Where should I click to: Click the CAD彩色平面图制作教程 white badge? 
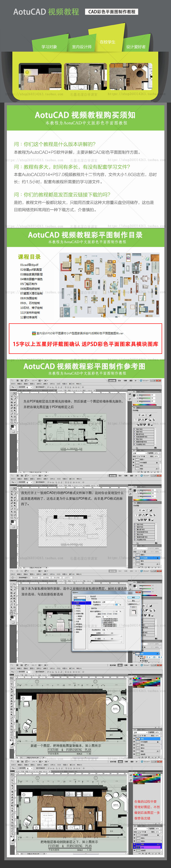pos(111,11)
